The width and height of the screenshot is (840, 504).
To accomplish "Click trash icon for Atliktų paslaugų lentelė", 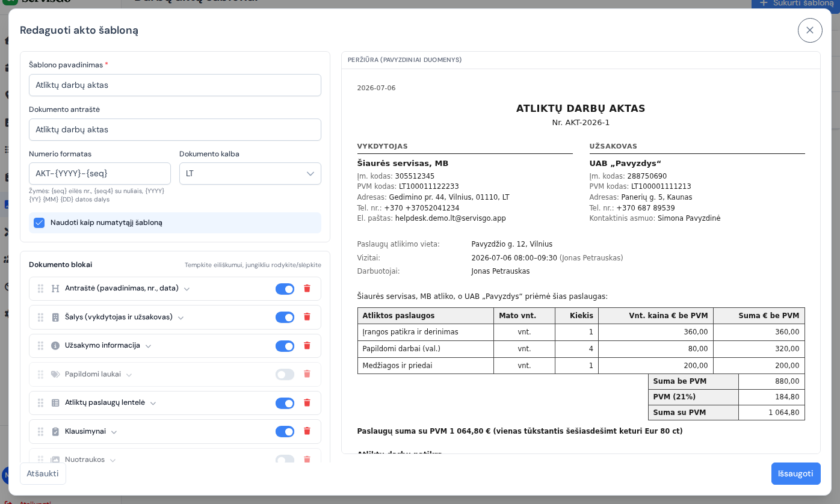I will tap(307, 403).
